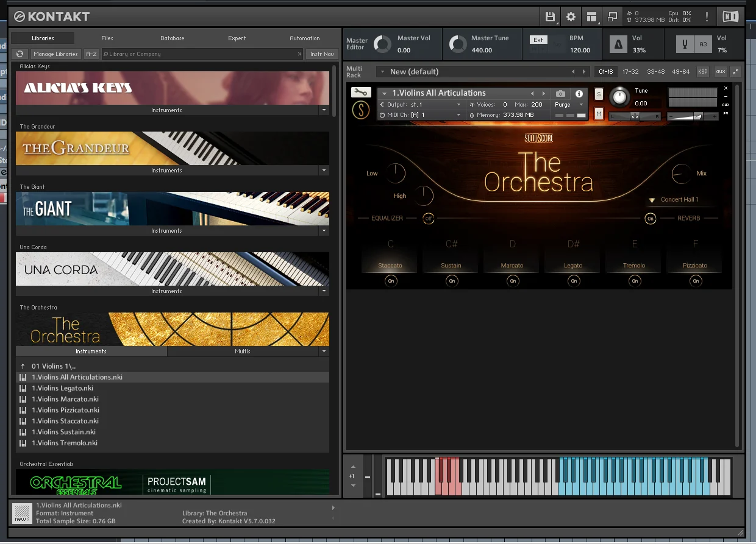756x544 pixels.
Task: Toggle Tremolo articulation On button
Action: [x=635, y=281]
